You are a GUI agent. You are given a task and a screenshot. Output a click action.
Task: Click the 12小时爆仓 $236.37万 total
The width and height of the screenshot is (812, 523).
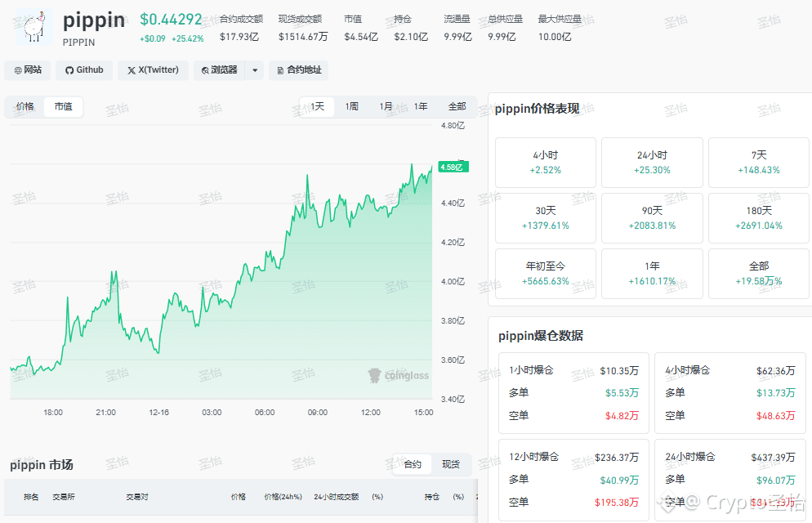pyautogui.click(x=616, y=458)
